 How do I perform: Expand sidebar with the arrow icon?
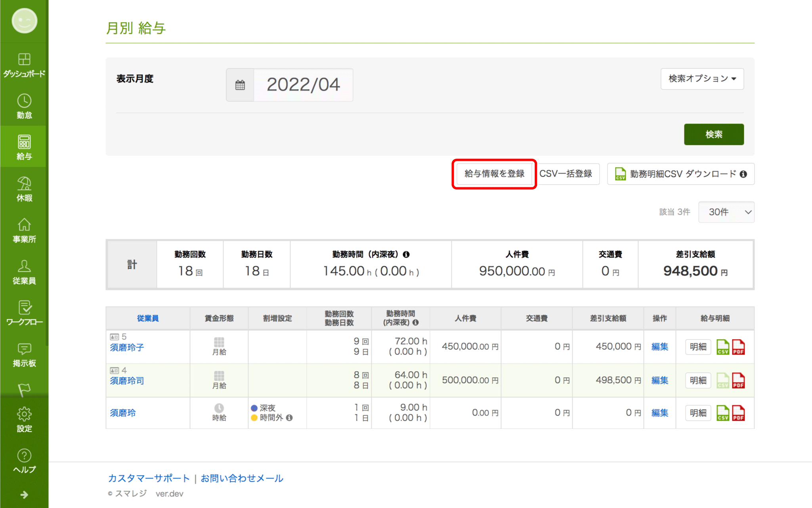[x=24, y=495]
